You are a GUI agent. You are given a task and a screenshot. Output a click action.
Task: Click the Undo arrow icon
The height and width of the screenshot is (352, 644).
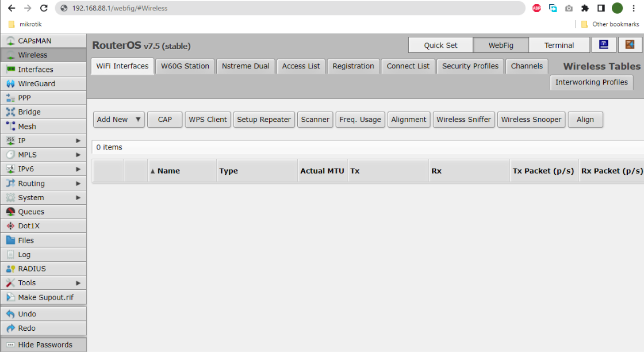[10, 314]
